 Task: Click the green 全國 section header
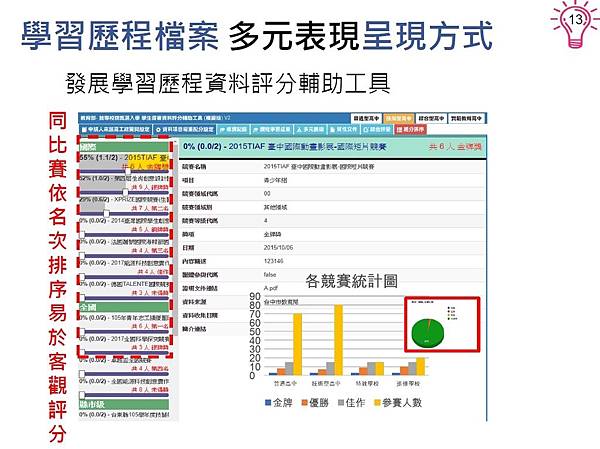[x=124, y=307]
